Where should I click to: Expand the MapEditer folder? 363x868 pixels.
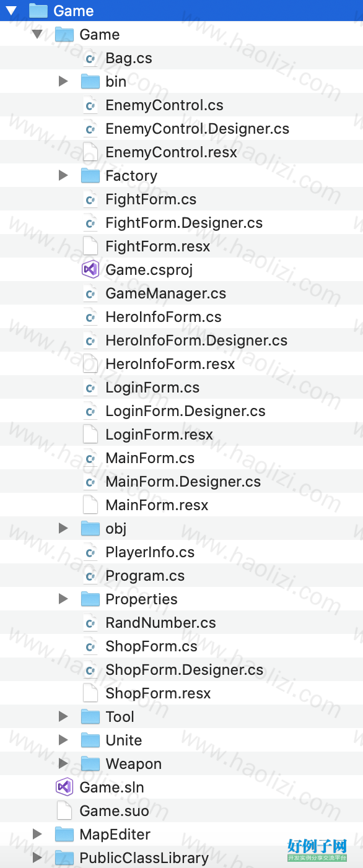click(x=37, y=834)
